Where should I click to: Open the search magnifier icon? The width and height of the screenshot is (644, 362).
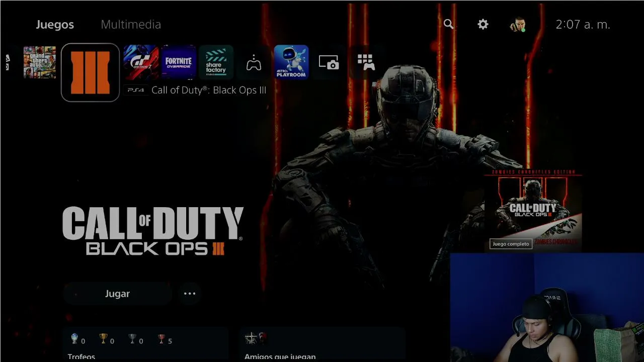(x=448, y=24)
